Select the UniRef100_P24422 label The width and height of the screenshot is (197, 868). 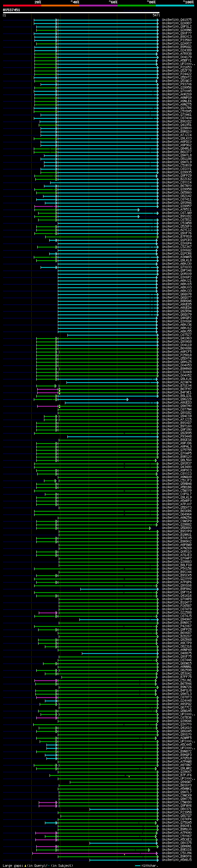point(177,74)
